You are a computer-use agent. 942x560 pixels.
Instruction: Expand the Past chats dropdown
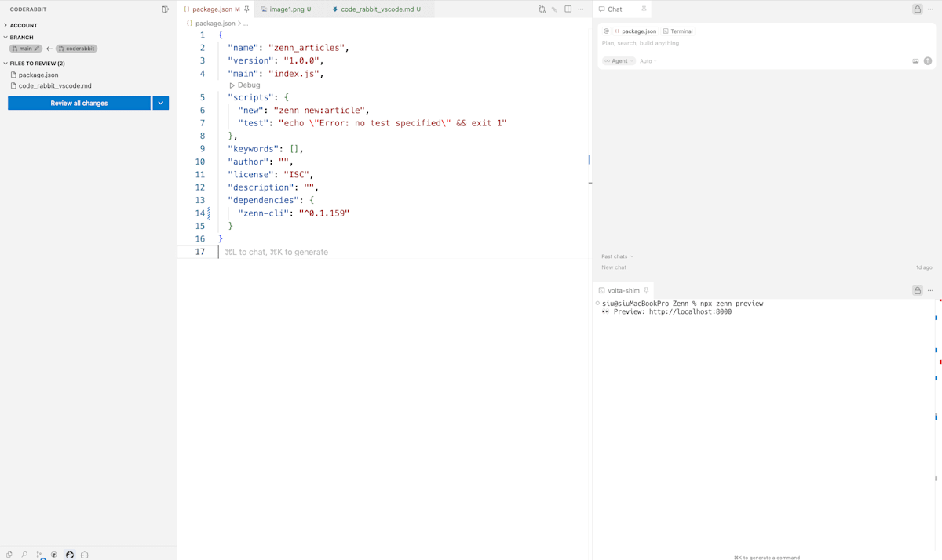[617, 256]
